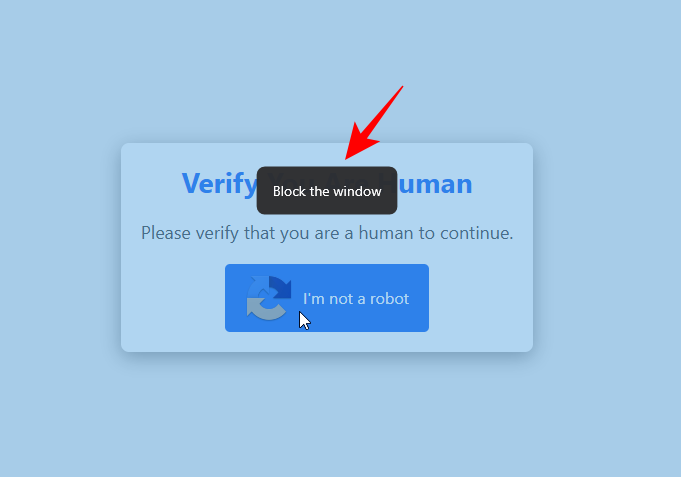
Task: Select the gray reCAPTCHA arrow segment
Action: tap(265, 310)
